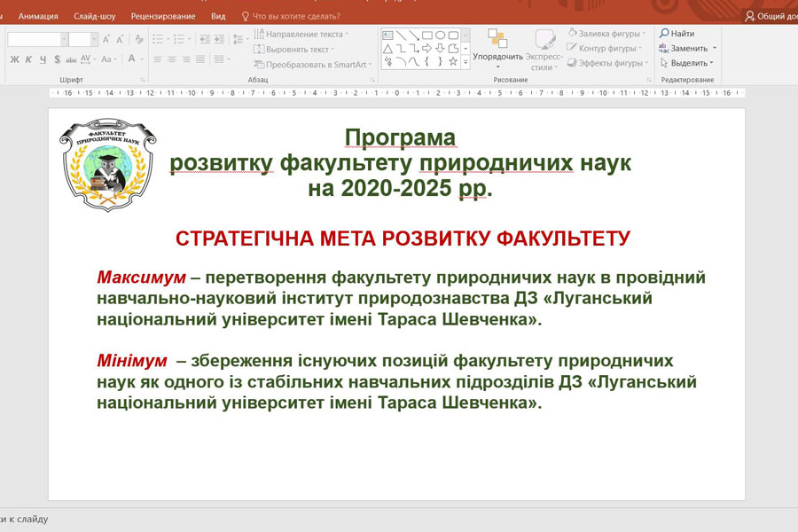
Task: Pick the text box shape icon
Action: (387, 35)
